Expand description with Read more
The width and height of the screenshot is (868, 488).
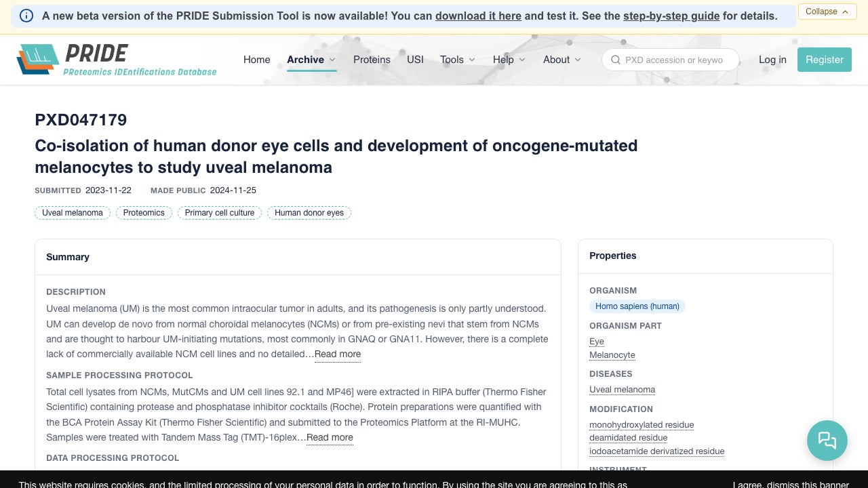click(338, 354)
